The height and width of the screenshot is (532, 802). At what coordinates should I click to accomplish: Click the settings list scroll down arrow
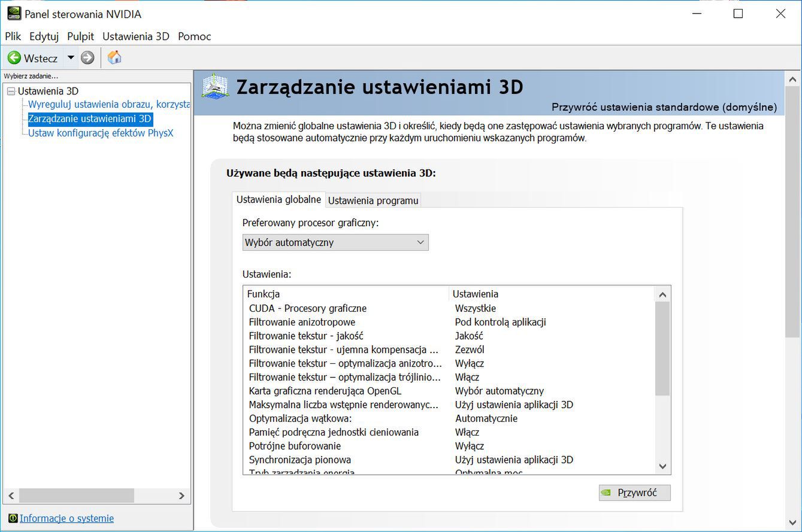point(662,466)
